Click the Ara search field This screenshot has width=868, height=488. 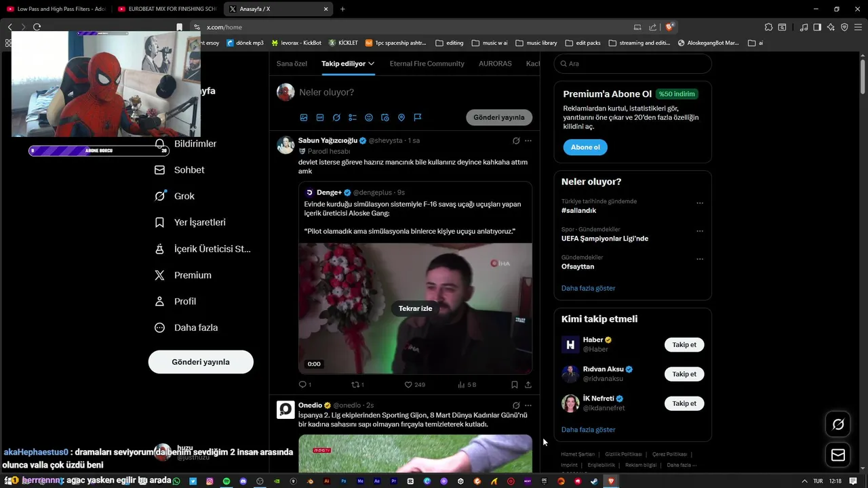[633, 64]
